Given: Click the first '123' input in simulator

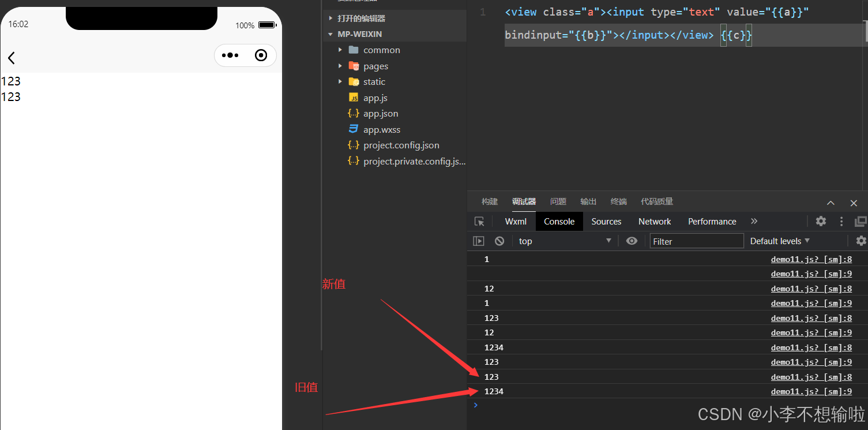Looking at the screenshot, I should tap(11, 81).
